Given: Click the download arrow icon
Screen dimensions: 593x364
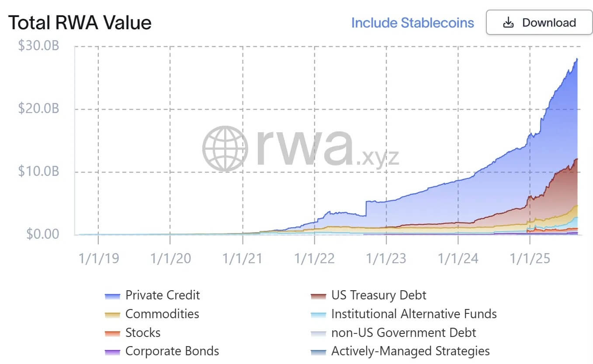Looking at the screenshot, I should [508, 23].
